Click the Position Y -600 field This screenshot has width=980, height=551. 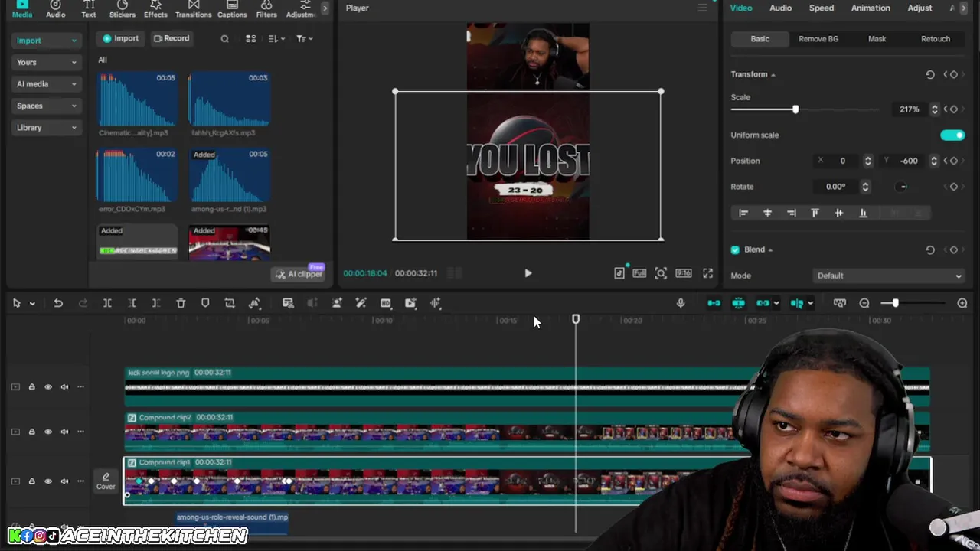[909, 161]
